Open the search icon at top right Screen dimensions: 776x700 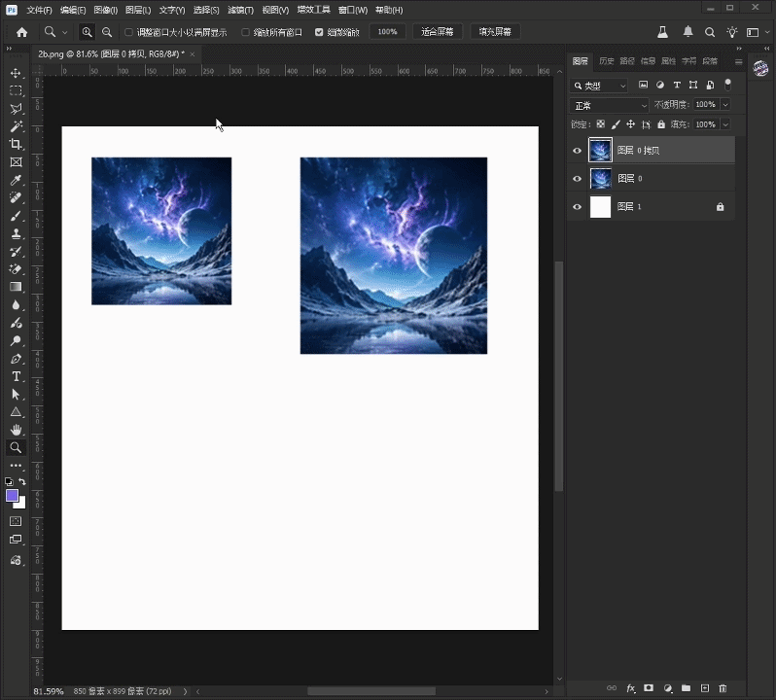(x=710, y=32)
